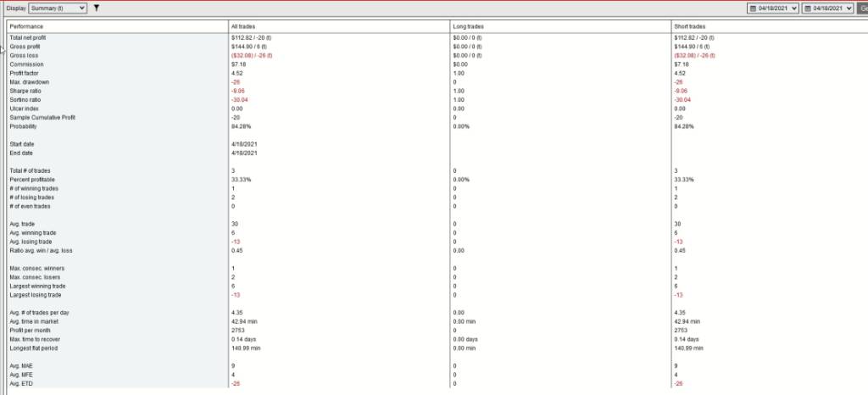Click the Percent profitable row label
The width and height of the screenshot is (868, 395).
(32, 179)
